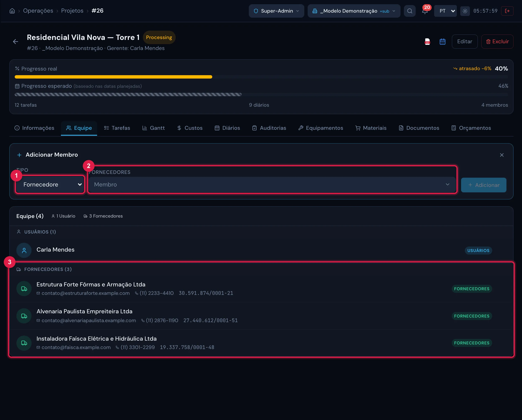
Task: Expand the Membro supplier select field
Action: click(x=272, y=185)
